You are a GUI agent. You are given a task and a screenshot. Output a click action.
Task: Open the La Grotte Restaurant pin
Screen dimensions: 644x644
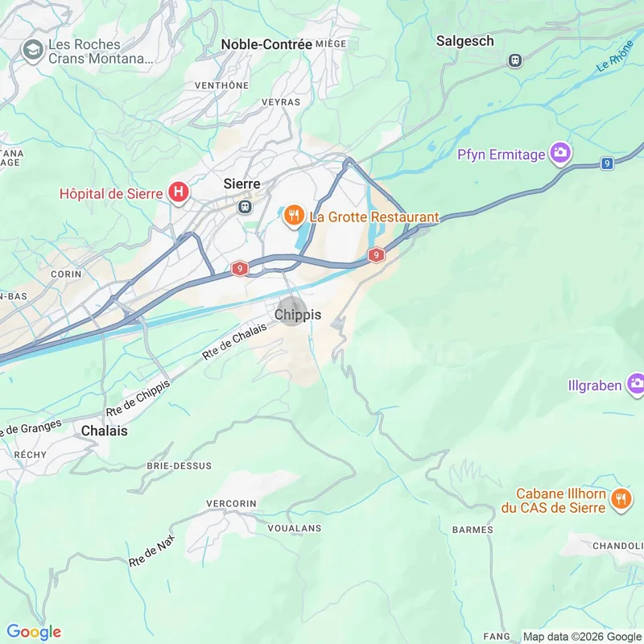click(x=294, y=216)
